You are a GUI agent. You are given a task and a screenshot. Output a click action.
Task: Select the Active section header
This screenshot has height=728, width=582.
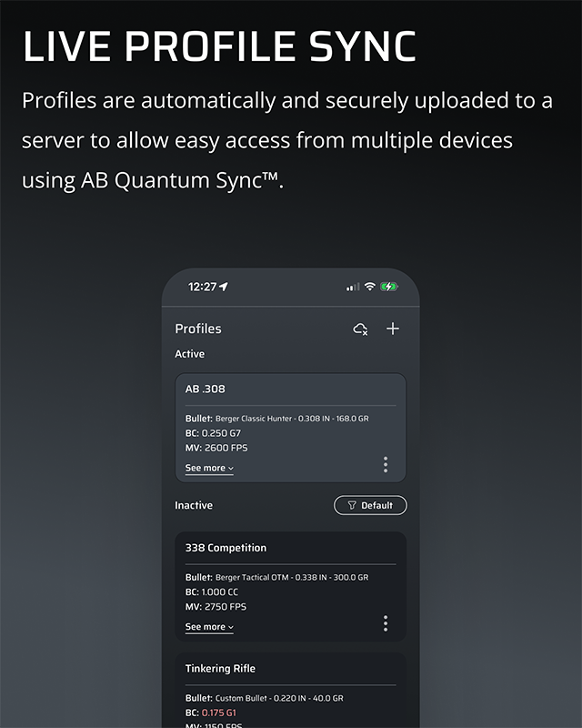pos(189,354)
